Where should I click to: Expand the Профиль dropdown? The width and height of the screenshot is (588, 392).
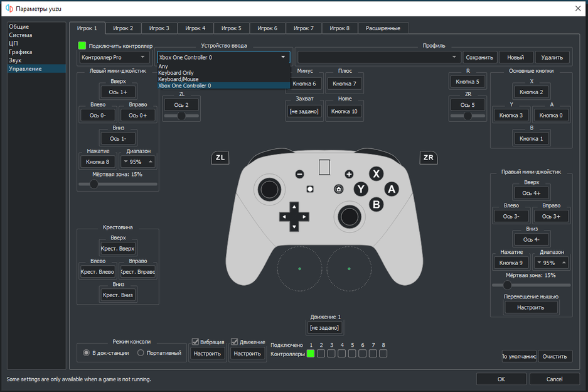point(455,57)
